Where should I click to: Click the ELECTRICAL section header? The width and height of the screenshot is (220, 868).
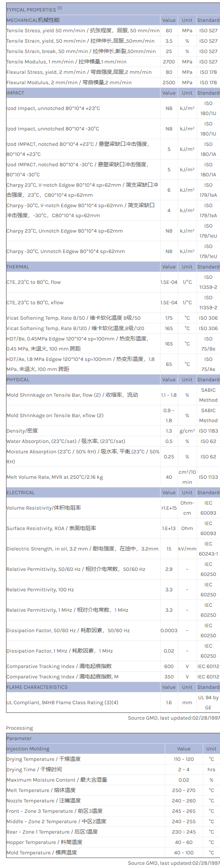(20, 493)
